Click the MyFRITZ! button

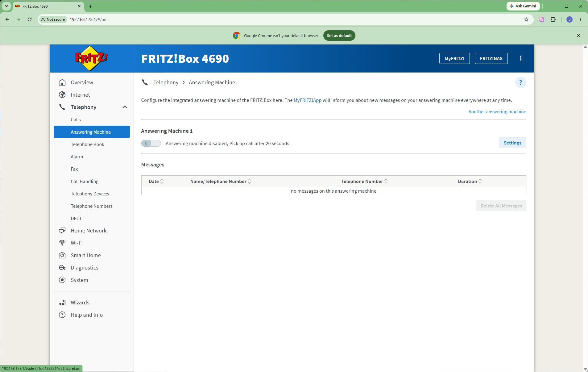coord(454,58)
